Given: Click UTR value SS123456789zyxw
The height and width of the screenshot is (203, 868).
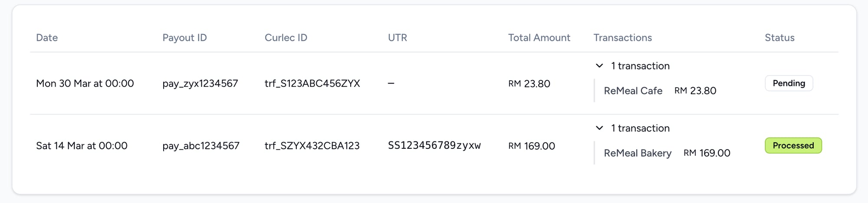Looking at the screenshot, I should [434, 145].
